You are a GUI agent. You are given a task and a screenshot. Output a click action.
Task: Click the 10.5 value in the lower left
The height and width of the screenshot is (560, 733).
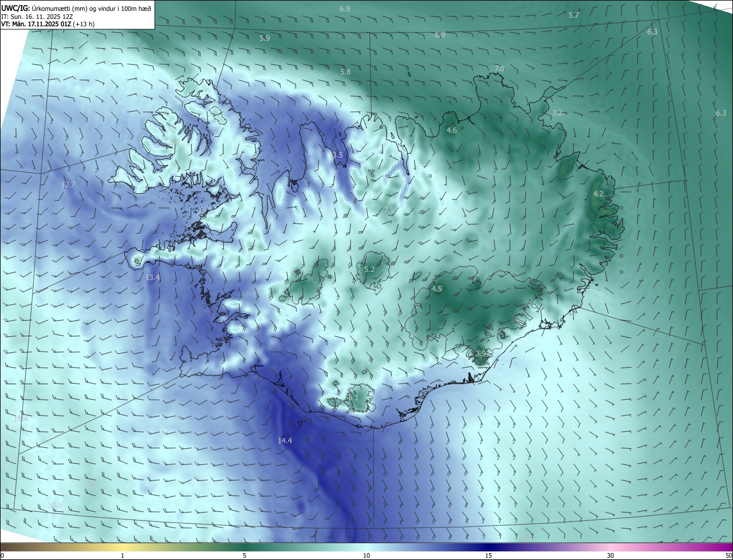[x=54, y=505]
